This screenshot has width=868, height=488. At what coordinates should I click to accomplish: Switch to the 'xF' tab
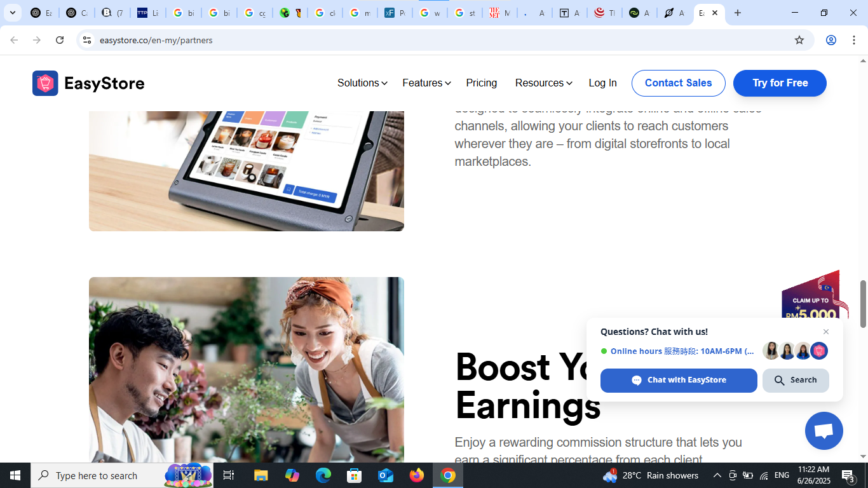395,13
